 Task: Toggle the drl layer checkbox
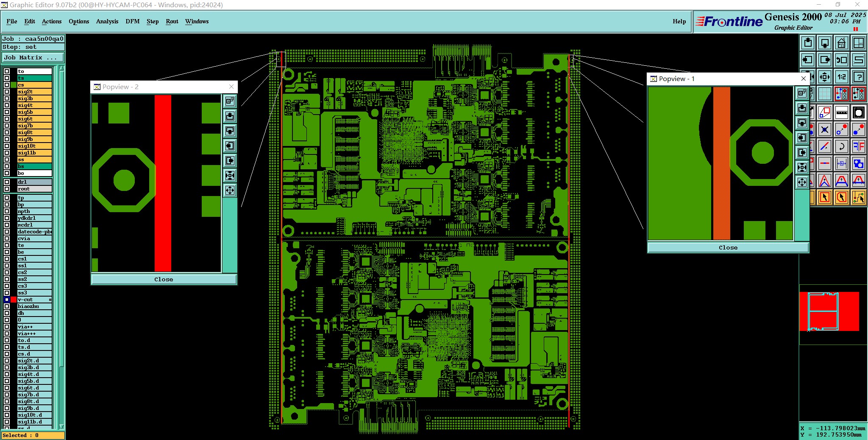(x=7, y=182)
